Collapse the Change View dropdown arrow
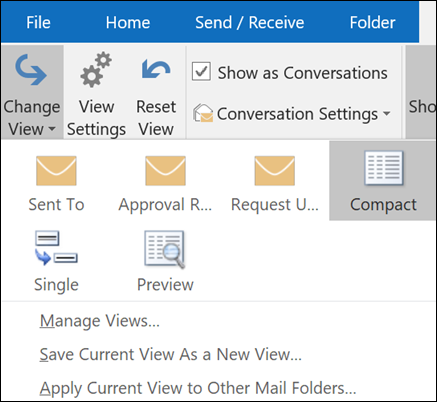The image size is (437, 402). (x=52, y=129)
